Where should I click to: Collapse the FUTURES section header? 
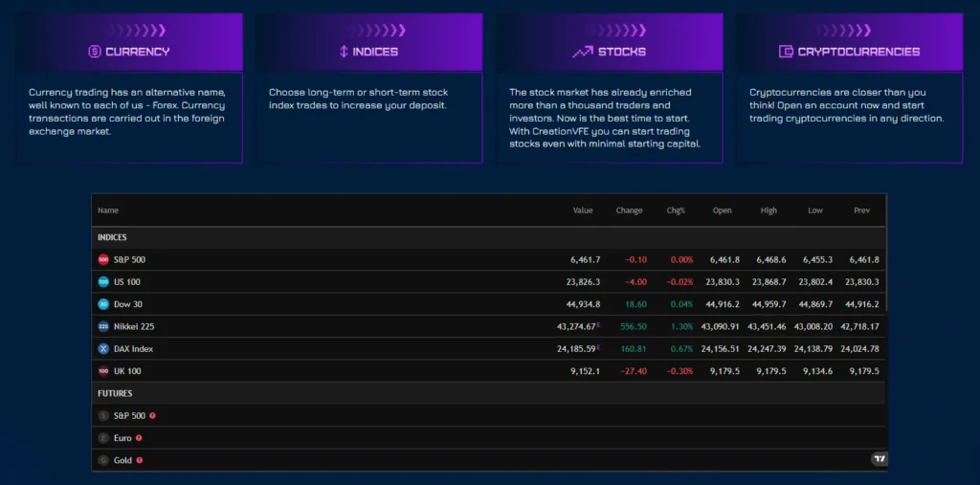[x=115, y=393]
